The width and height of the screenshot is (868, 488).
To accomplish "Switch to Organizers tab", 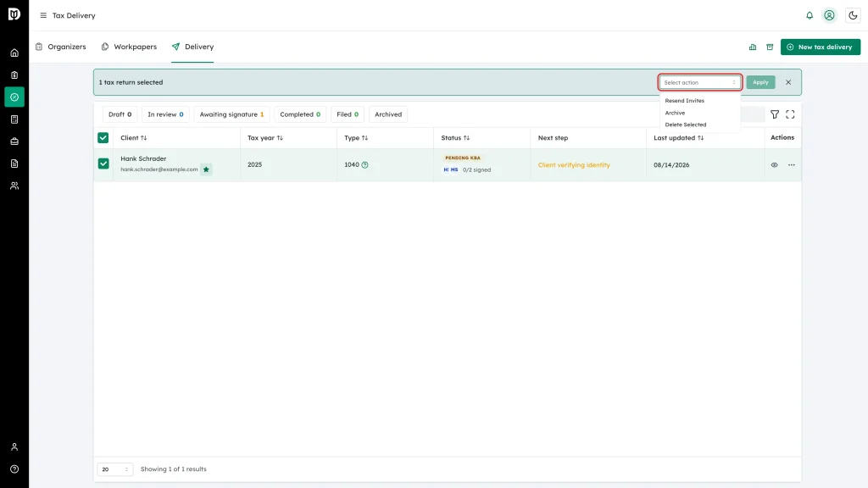I will 61,47.
